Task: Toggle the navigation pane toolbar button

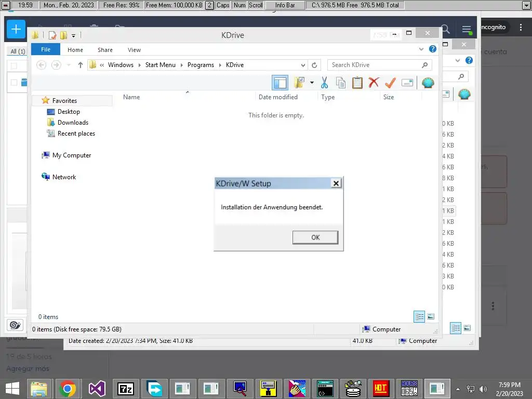Action: (x=280, y=83)
